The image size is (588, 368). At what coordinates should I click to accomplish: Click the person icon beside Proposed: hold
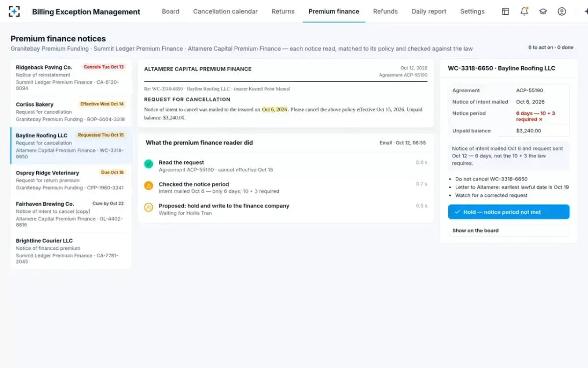pos(148,207)
